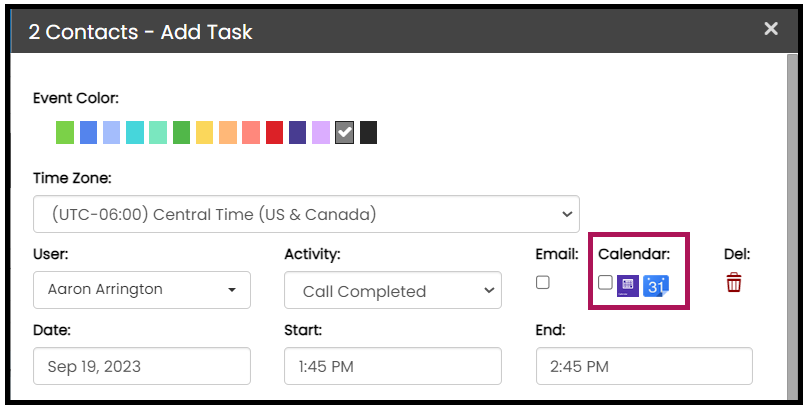Select the light green event color
This screenshot has height=409, width=806.
pos(65,133)
